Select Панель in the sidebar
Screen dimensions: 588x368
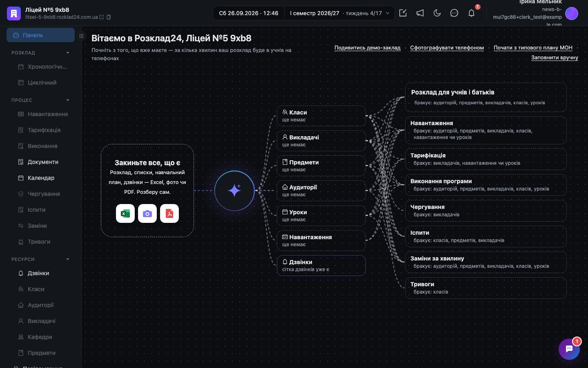coord(40,35)
